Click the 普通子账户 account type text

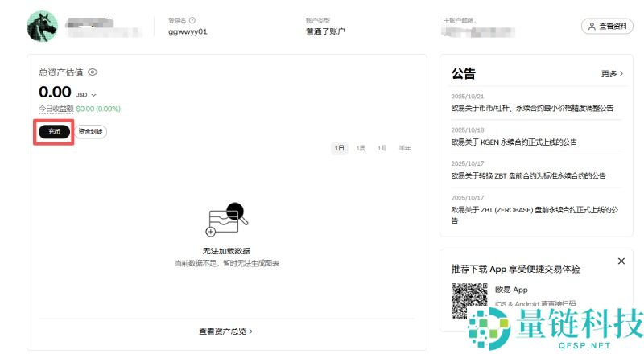(x=325, y=31)
